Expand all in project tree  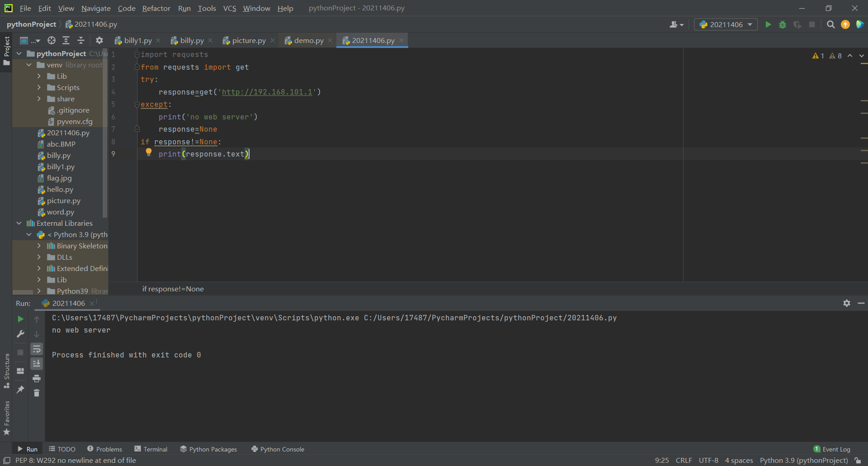click(x=66, y=40)
